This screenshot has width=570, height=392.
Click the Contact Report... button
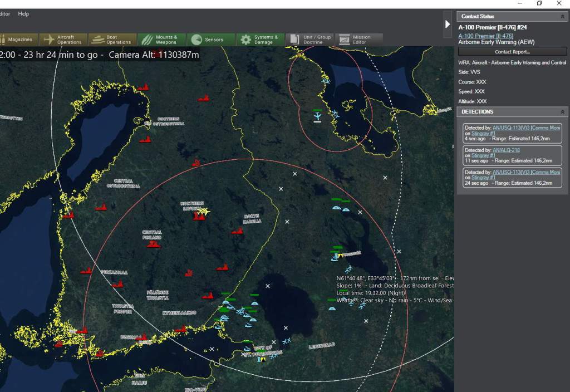tap(512, 52)
